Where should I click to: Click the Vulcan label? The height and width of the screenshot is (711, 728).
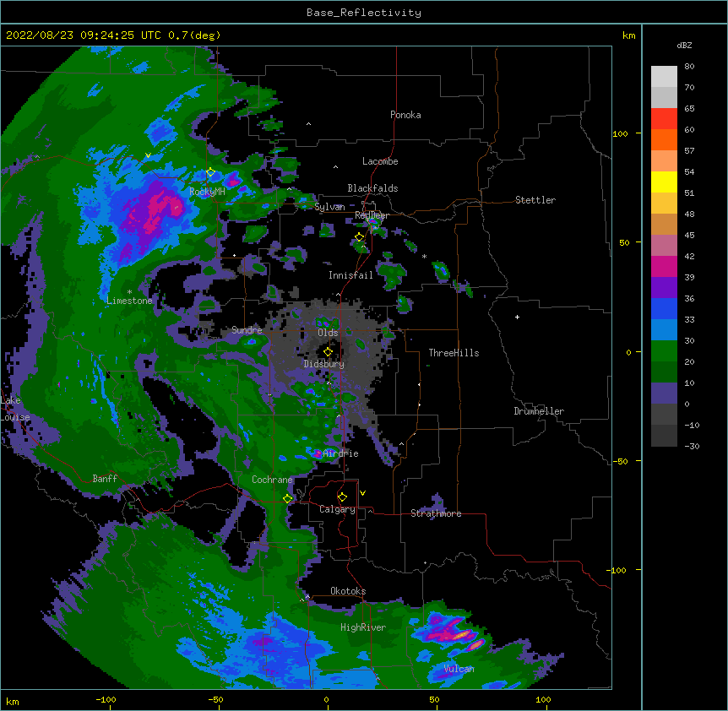tap(459, 669)
